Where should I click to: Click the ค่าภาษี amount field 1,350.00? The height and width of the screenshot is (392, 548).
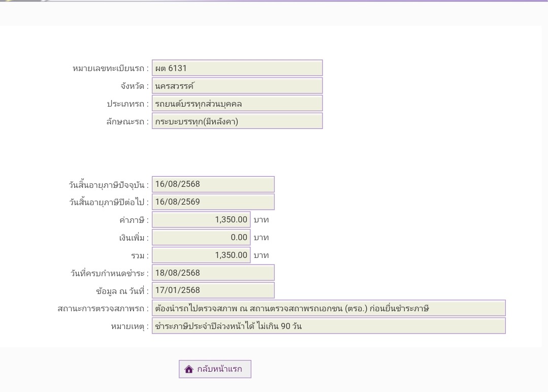click(201, 219)
